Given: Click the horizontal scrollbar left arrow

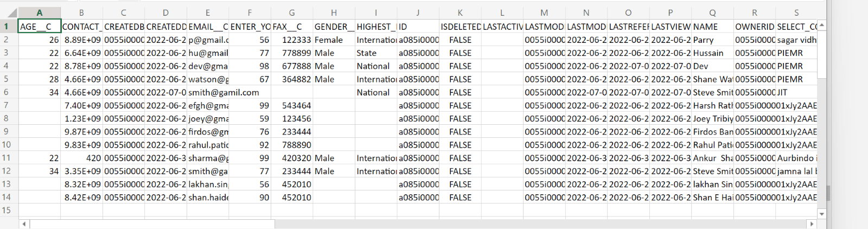Looking at the screenshot, I should 24,224.
